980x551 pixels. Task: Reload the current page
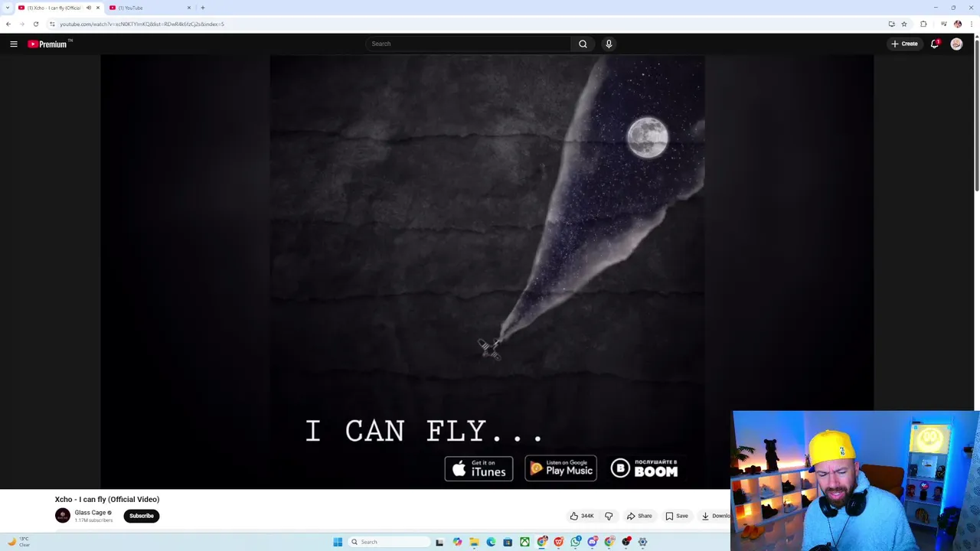[35, 24]
